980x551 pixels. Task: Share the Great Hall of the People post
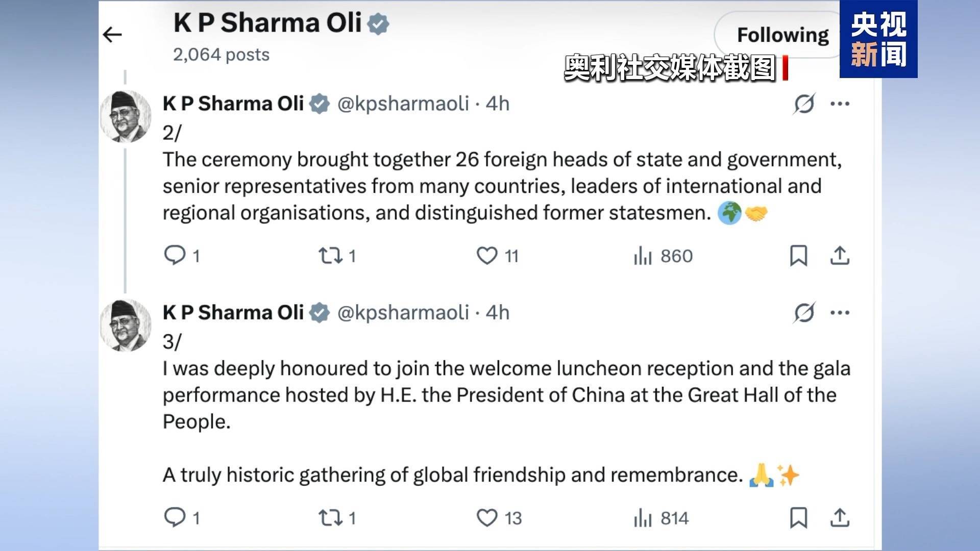click(840, 518)
